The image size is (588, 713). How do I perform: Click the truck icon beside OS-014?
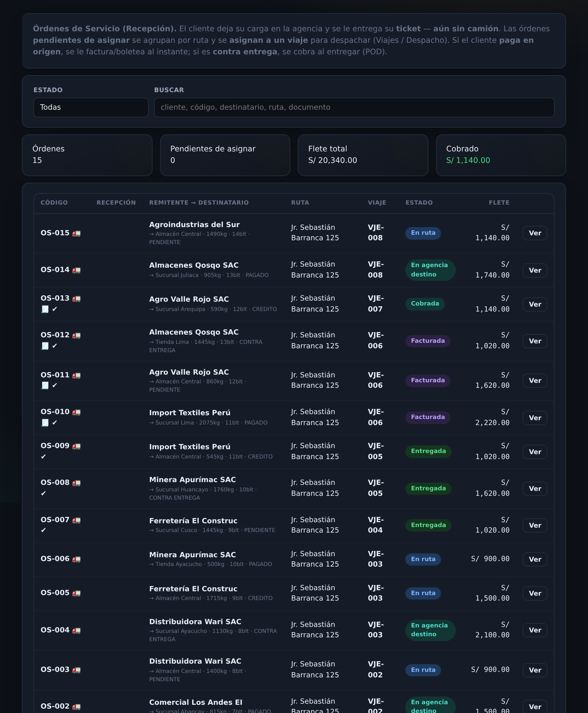76,270
